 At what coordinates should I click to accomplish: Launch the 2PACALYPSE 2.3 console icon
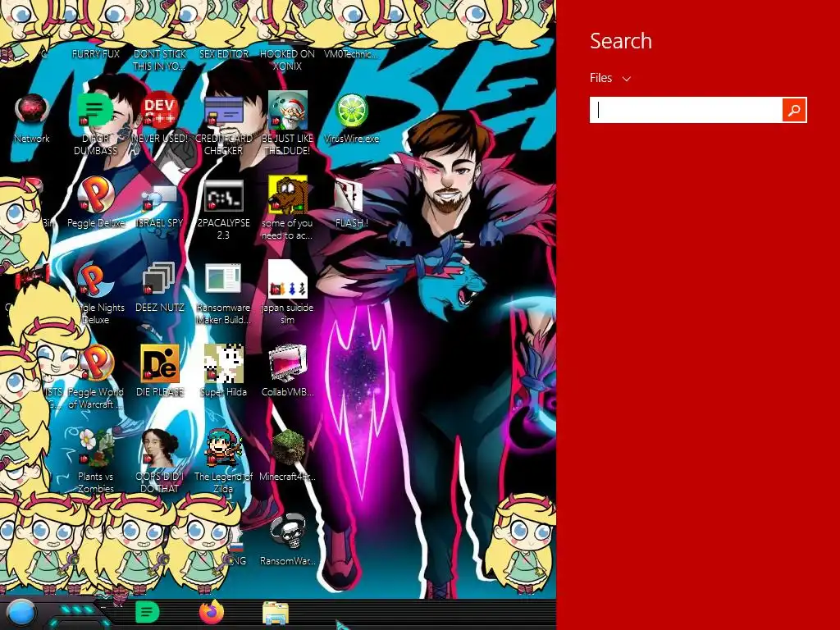223,195
